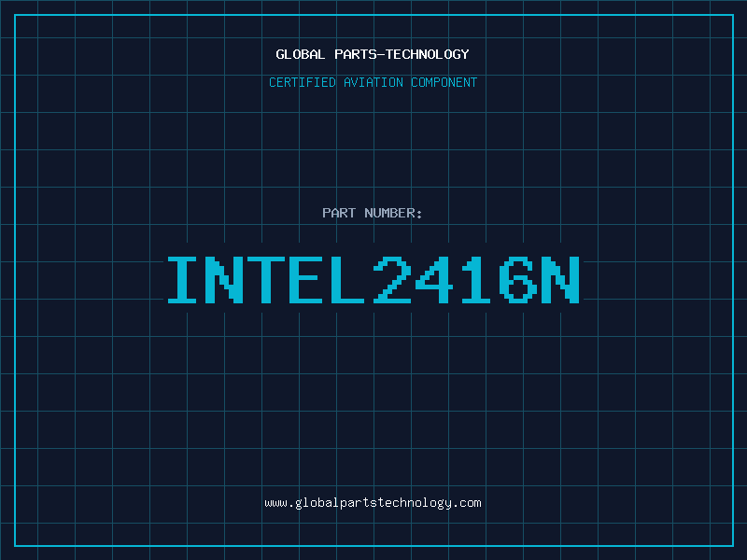Click the CERTIFIED AVIATION COMPONENT subtitle
Screen dimensions: 747x560
pyautogui.click(x=373, y=82)
